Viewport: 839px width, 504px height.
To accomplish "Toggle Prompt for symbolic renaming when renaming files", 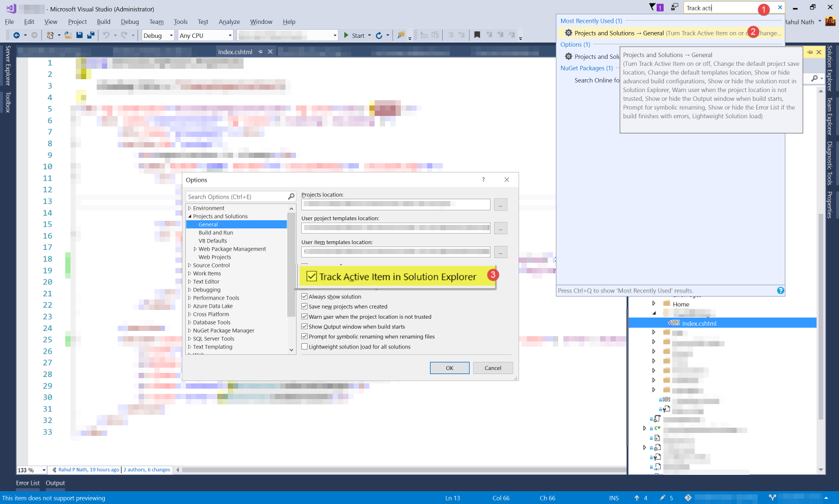I will pos(304,336).
